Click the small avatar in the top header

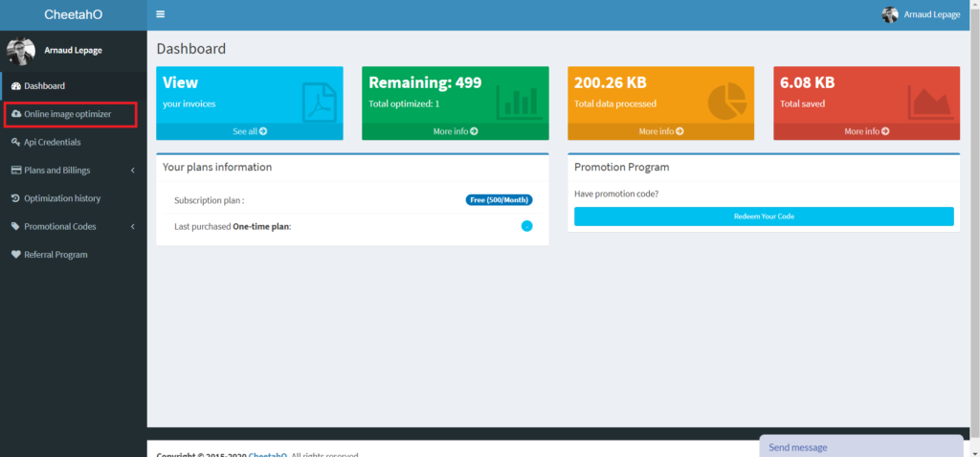pyautogui.click(x=890, y=14)
